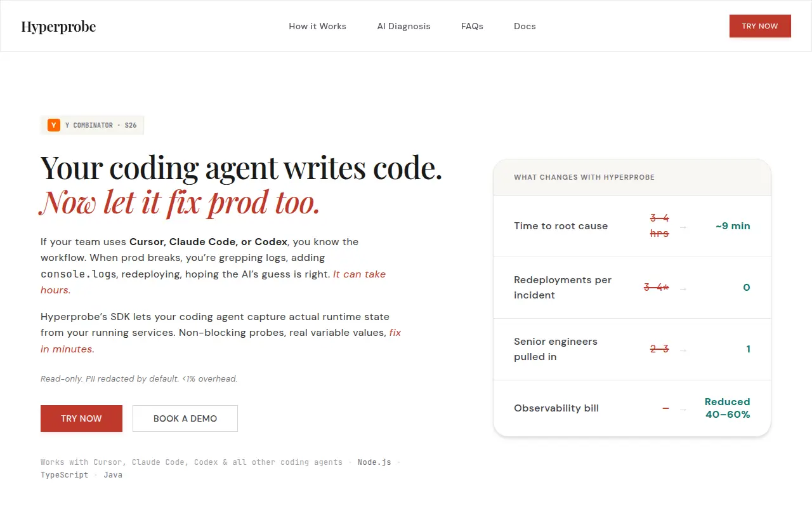Click the Y COMBINATOR · S26 badge
The width and height of the screenshot is (812, 508).
(x=93, y=125)
